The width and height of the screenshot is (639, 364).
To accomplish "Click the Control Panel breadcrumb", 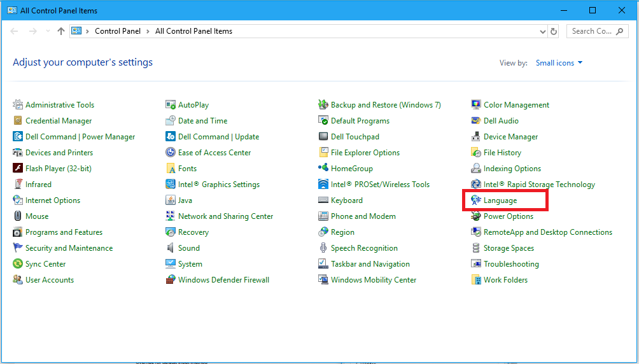I will click(x=118, y=31).
